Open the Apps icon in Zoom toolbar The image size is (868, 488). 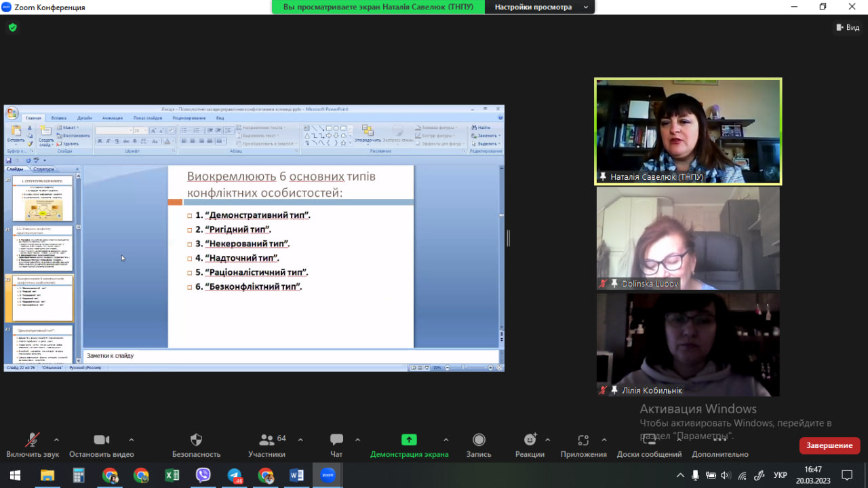[x=583, y=440]
